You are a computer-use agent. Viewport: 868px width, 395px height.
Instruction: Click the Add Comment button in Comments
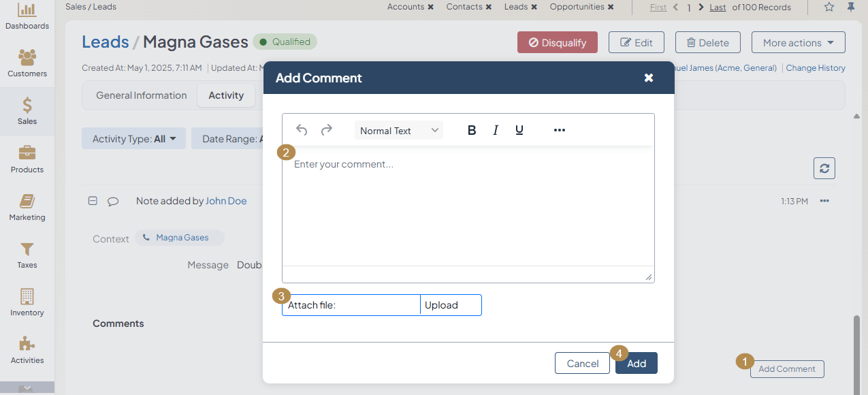787,369
